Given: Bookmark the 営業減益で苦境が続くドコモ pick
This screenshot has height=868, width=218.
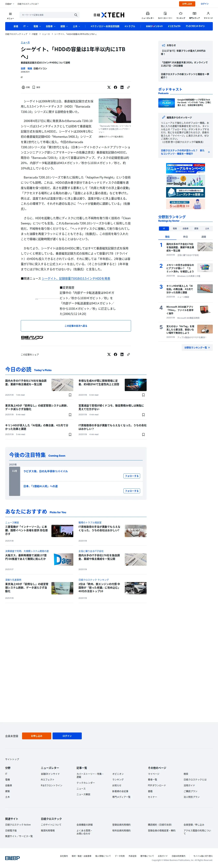Looking at the screenshot, I should point(143,415).
